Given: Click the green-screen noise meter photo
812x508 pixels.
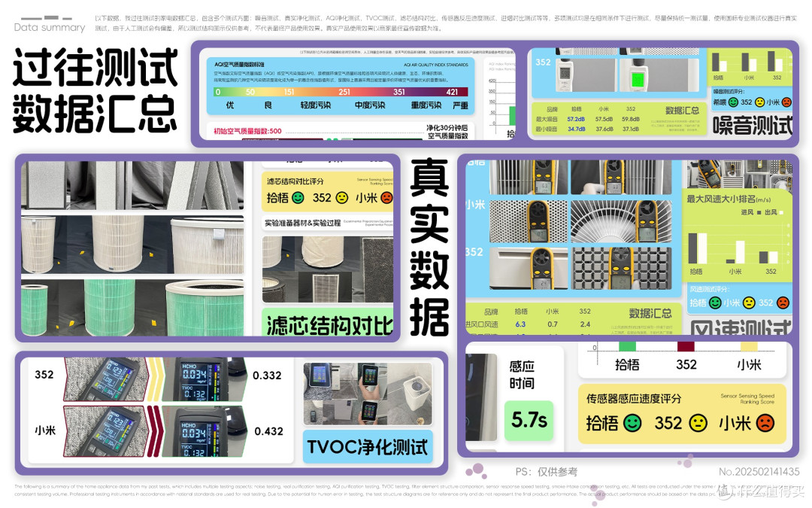Looking at the screenshot, I should pyautogui.click(x=660, y=75).
